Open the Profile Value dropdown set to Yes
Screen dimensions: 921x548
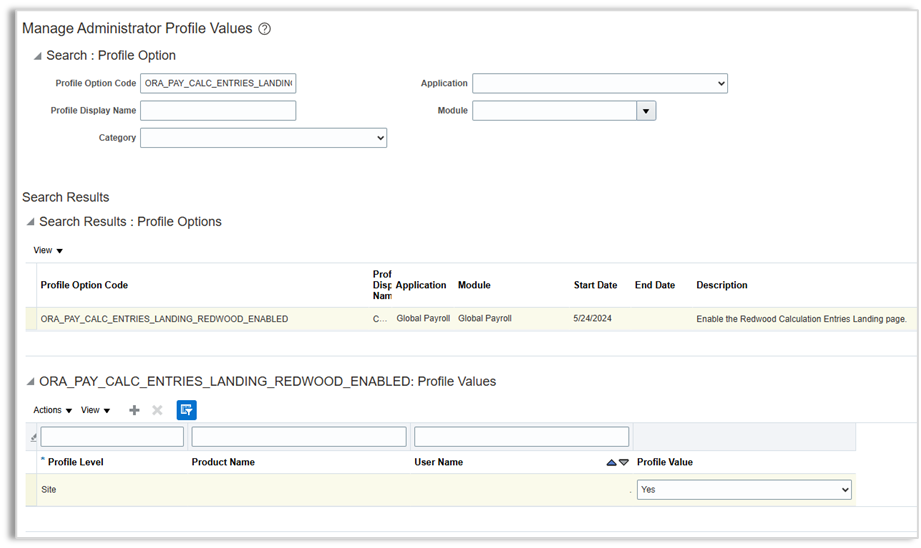tap(744, 490)
